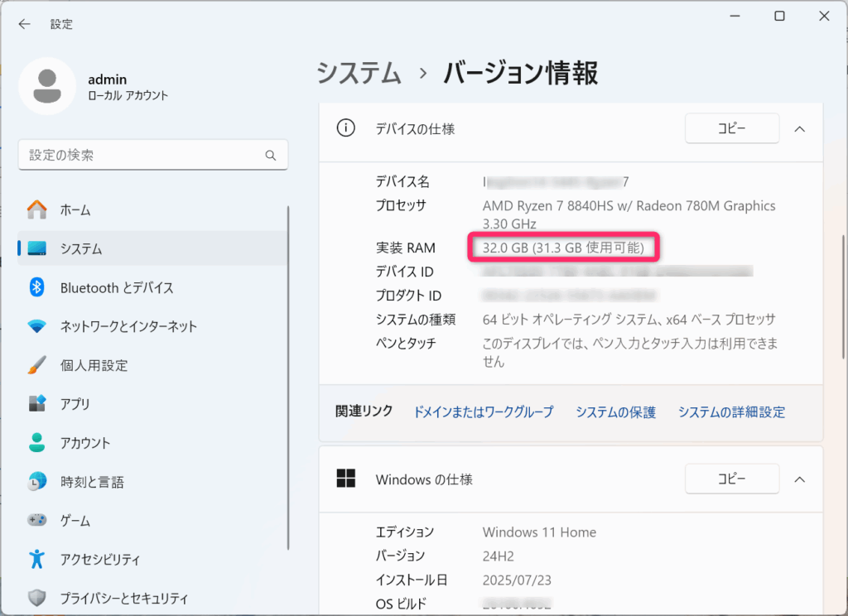Screen dimensions: 848x616
Task: Go back with the arrow icon
Action: tap(24, 24)
